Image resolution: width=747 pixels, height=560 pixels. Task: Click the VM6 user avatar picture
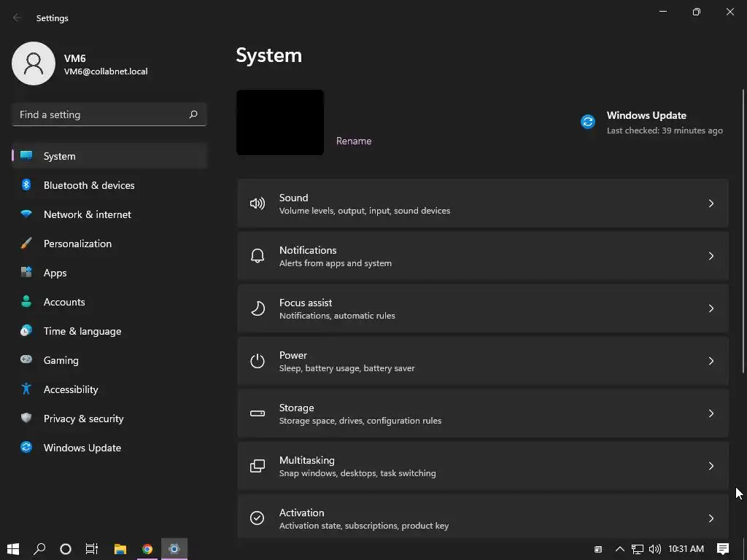[x=34, y=63]
